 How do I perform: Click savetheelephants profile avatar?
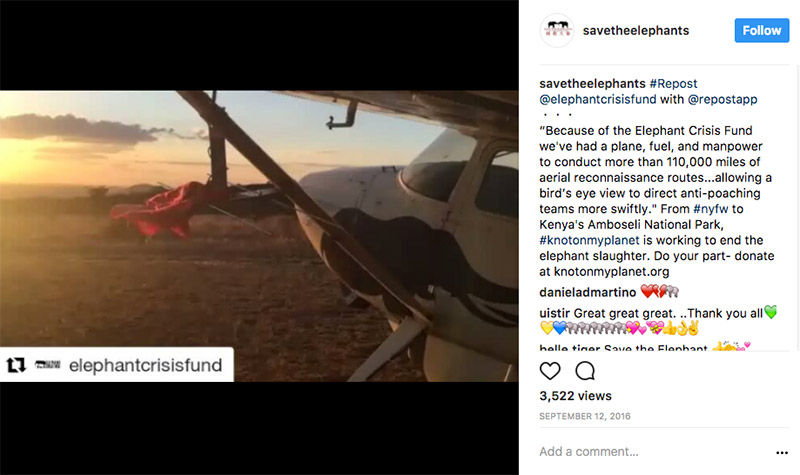[x=555, y=30]
